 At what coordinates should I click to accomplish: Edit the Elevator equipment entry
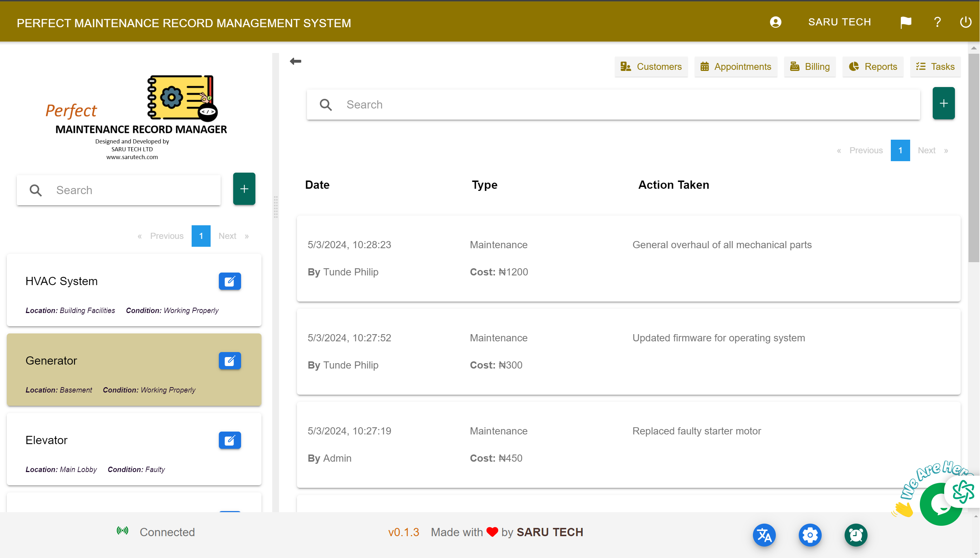coord(230,440)
